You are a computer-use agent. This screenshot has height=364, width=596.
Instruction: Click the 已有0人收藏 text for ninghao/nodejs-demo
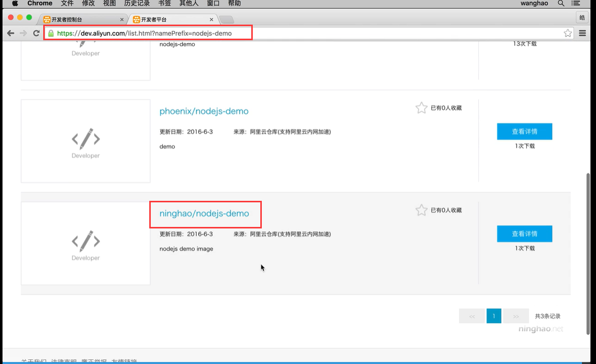tap(446, 210)
